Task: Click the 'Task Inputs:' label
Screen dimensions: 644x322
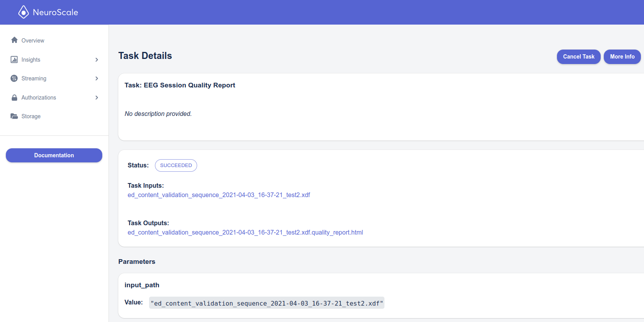Action: tap(146, 186)
